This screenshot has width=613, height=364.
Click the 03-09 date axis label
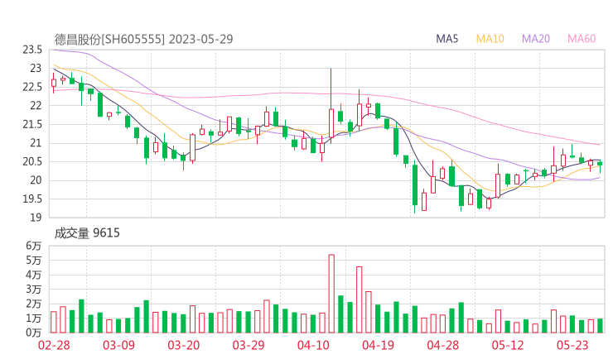[118, 345]
